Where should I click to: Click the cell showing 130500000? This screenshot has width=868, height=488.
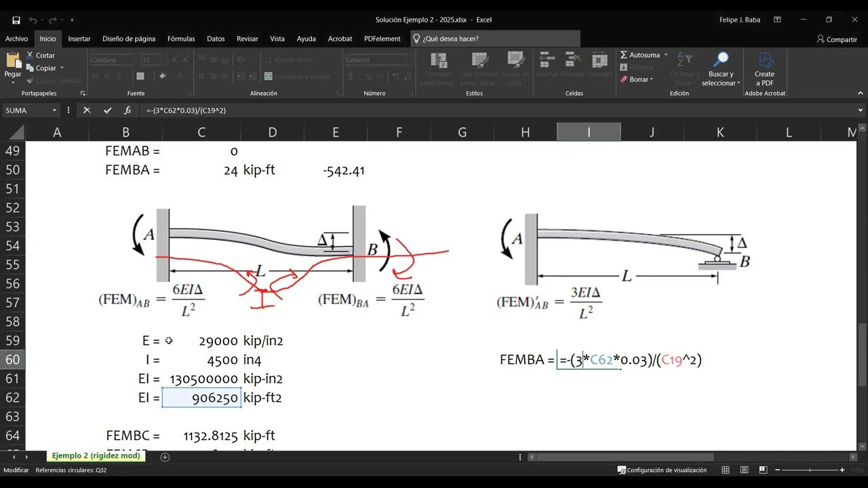click(201, 379)
